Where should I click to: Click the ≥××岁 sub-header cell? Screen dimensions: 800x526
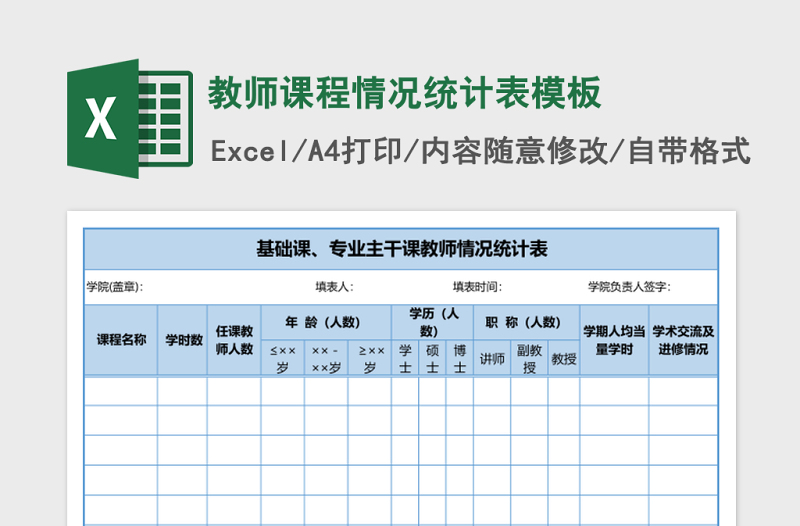pyautogui.click(x=370, y=358)
